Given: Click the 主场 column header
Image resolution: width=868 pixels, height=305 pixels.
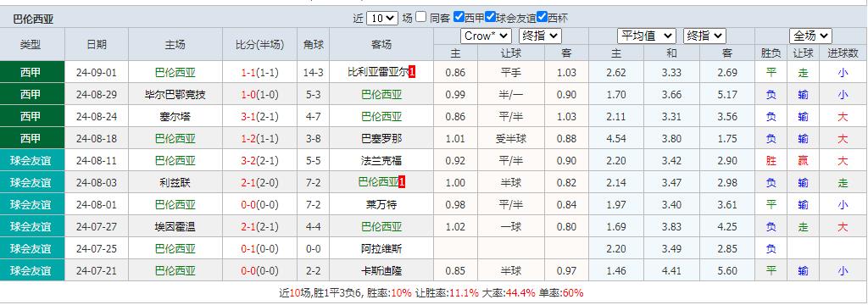Looking at the screenshot, I should [175, 45].
